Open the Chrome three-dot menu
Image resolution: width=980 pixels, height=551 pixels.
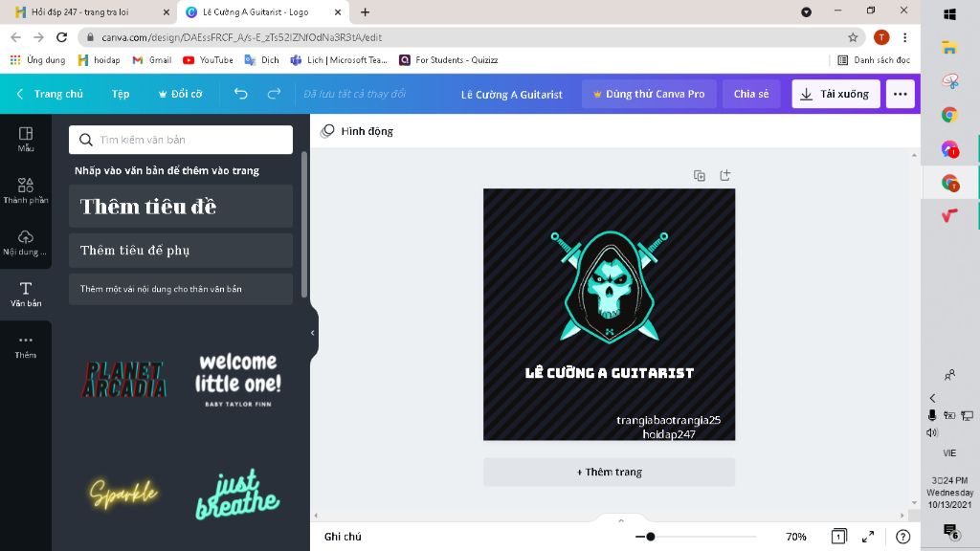click(905, 37)
